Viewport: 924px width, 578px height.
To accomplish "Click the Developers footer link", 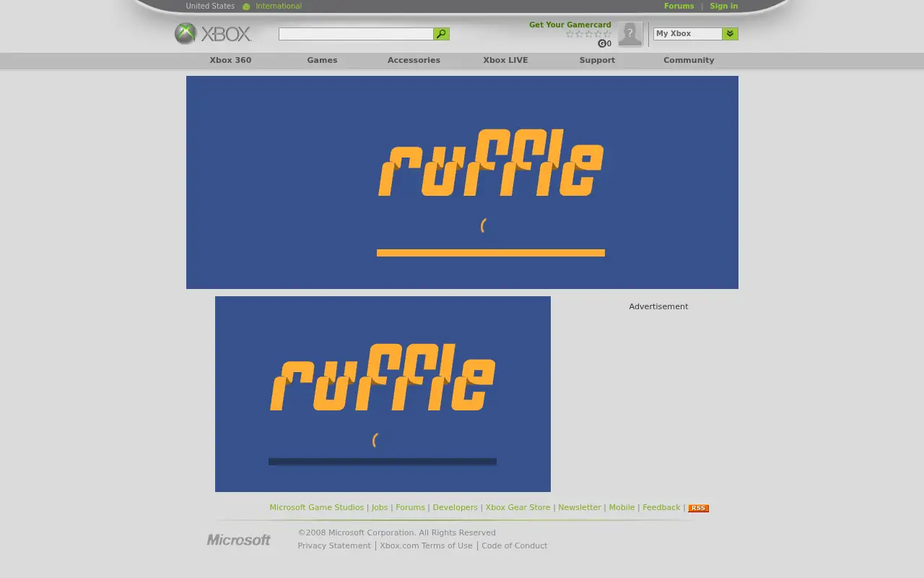I will coord(455,508).
